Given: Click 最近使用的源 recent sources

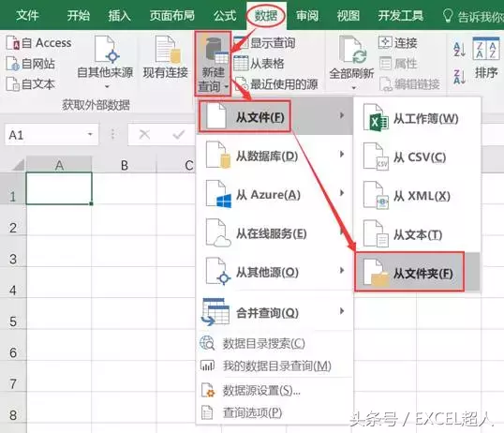Looking at the screenshot, I should point(275,84).
